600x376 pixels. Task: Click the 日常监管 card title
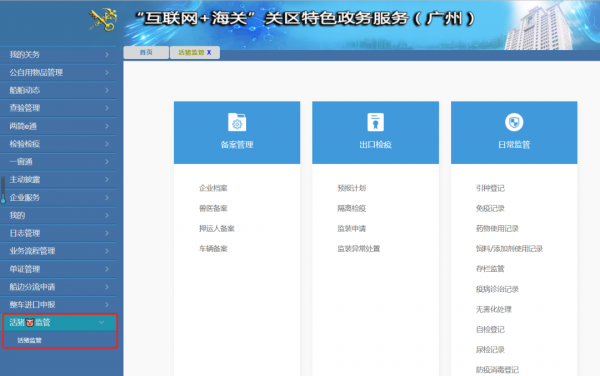coord(514,145)
